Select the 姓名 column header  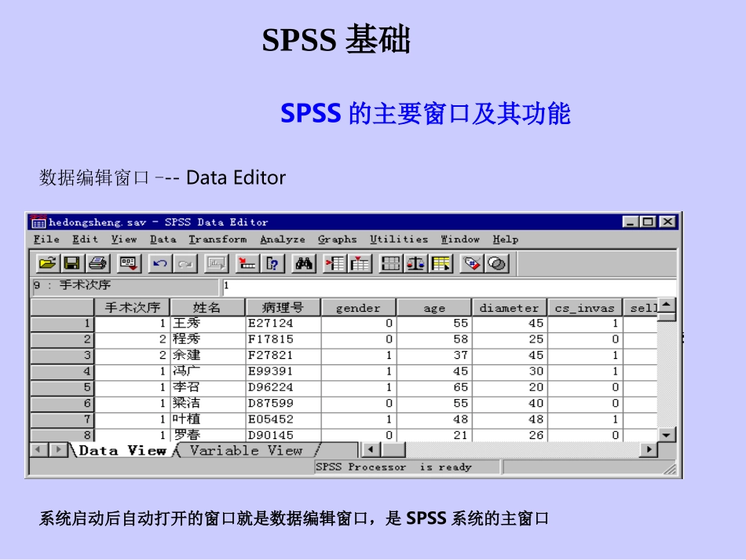click(x=207, y=308)
